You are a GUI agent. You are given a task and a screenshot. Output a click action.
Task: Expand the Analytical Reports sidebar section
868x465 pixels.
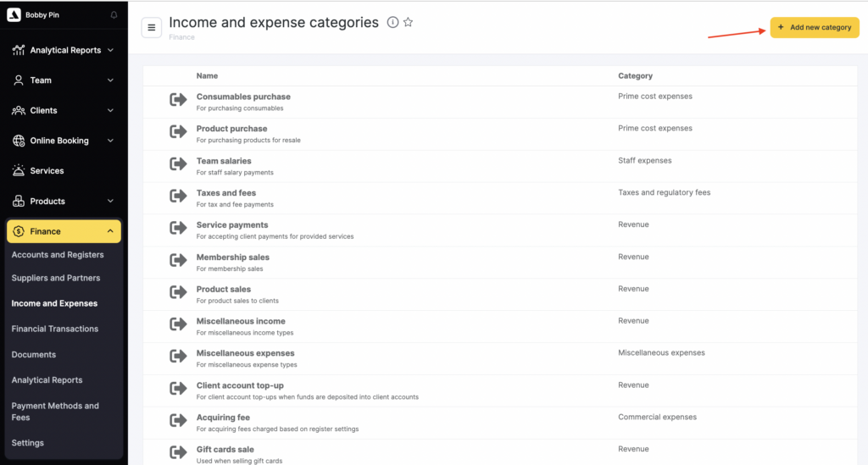click(x=110, y=50)
